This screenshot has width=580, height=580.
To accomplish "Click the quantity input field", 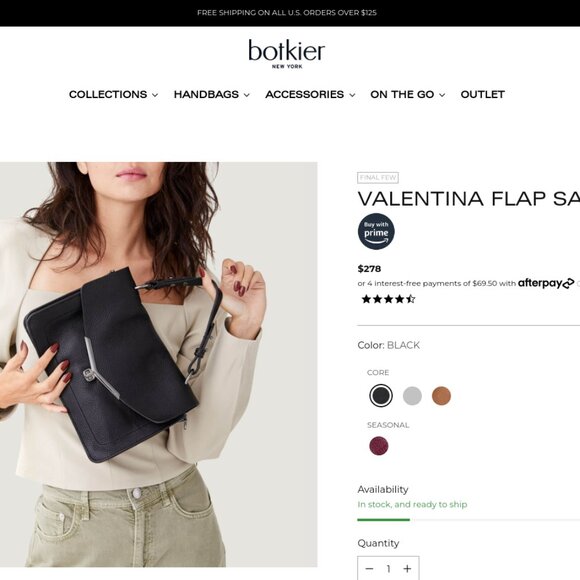I will click(x=388, y=569).
